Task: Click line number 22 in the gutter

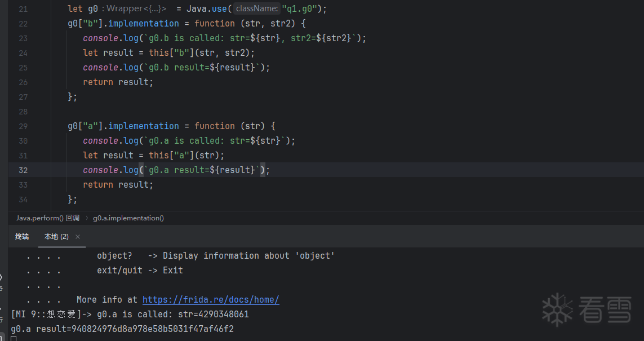Action: point(23,24)
